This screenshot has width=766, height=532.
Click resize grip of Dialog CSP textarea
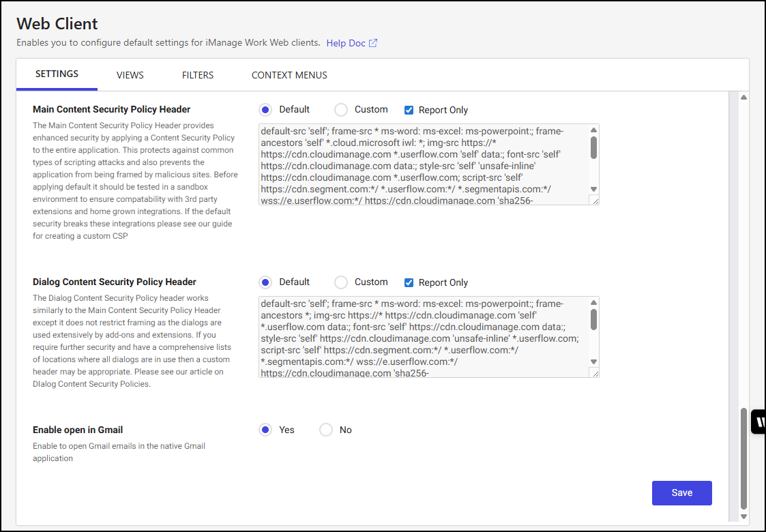tap(594, 373)
